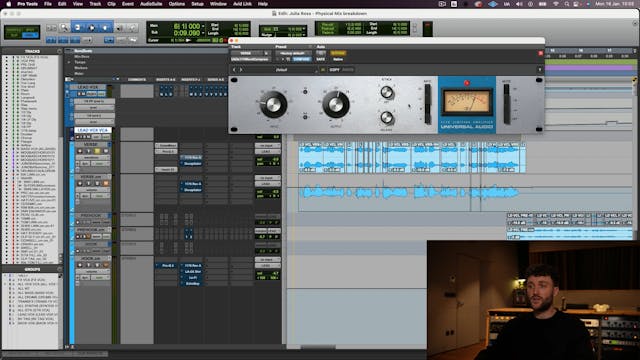Toggle the yellow Bypass button in plugin header

pos(338,53)
